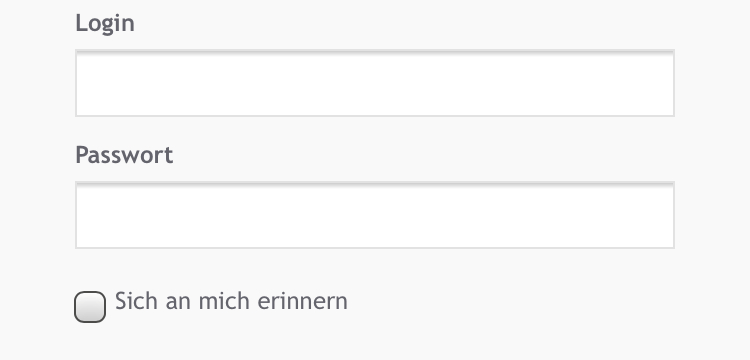Tick the remember me checkbox

coord(90,306)
